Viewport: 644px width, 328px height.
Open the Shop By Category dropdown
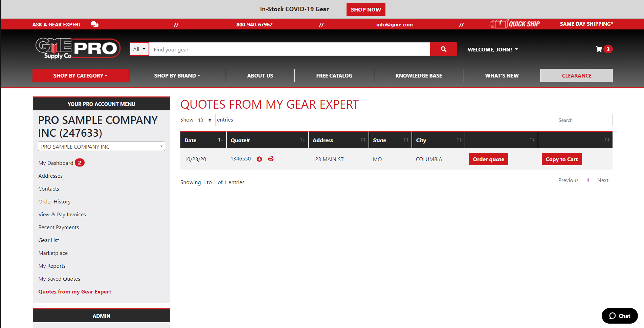[x=81, y=75]
